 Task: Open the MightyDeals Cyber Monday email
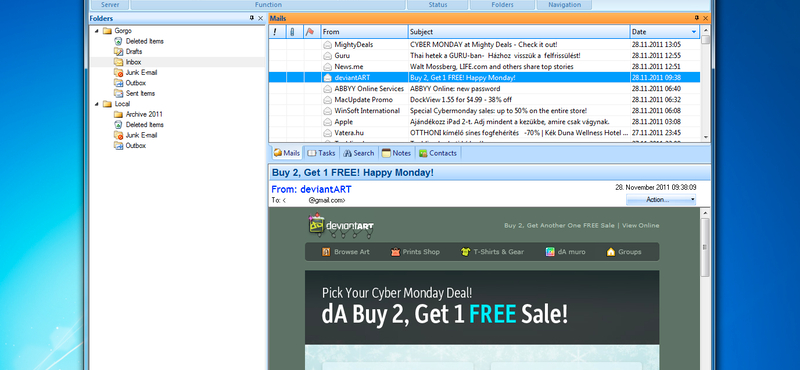484,44
